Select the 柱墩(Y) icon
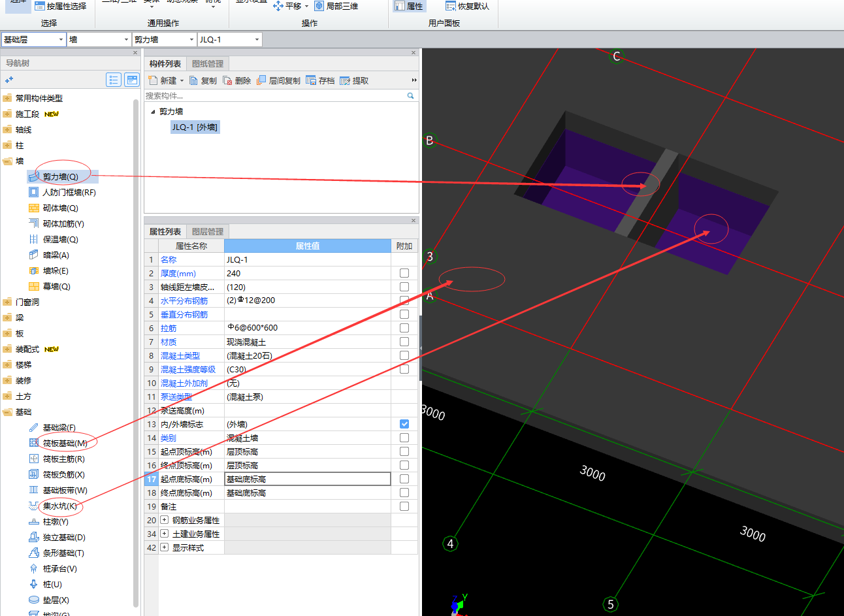This screenshot has height=616, width=844. coord(34,521)
